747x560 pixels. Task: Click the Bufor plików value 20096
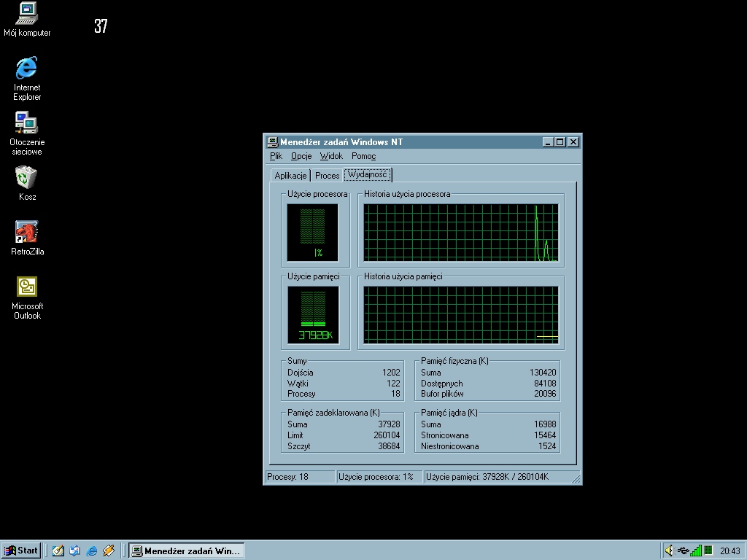(545, 394)
